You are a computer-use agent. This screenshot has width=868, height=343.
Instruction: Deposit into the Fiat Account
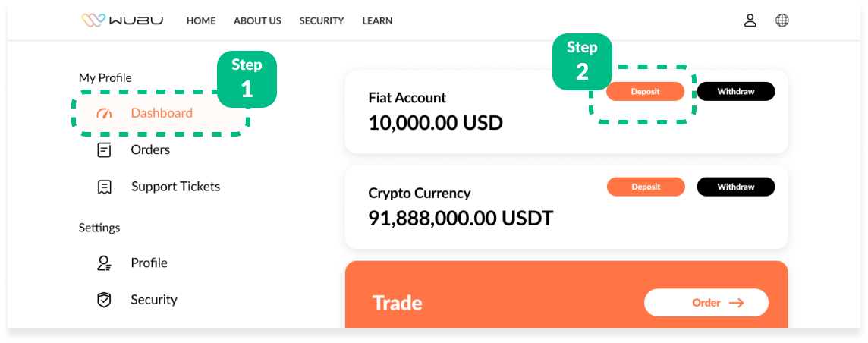pyautogui.click(x=645, y=91)
